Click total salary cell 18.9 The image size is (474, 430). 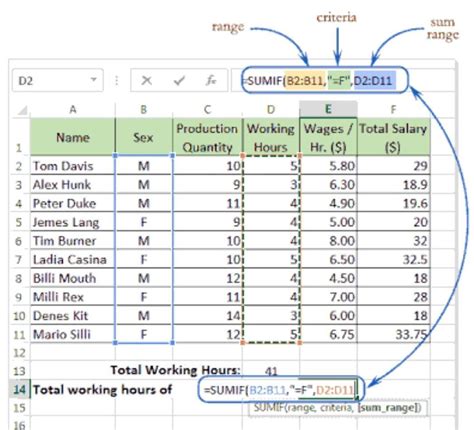(x=394, y=184)
